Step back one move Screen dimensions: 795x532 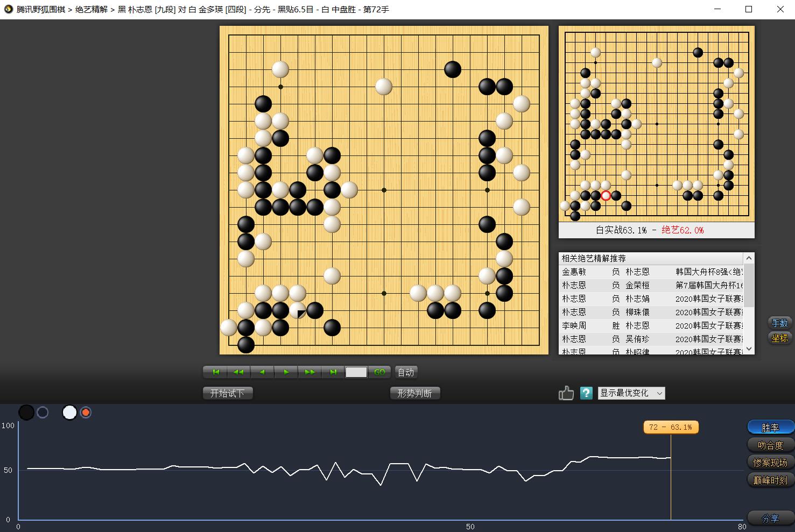click(x=262, y=372)
